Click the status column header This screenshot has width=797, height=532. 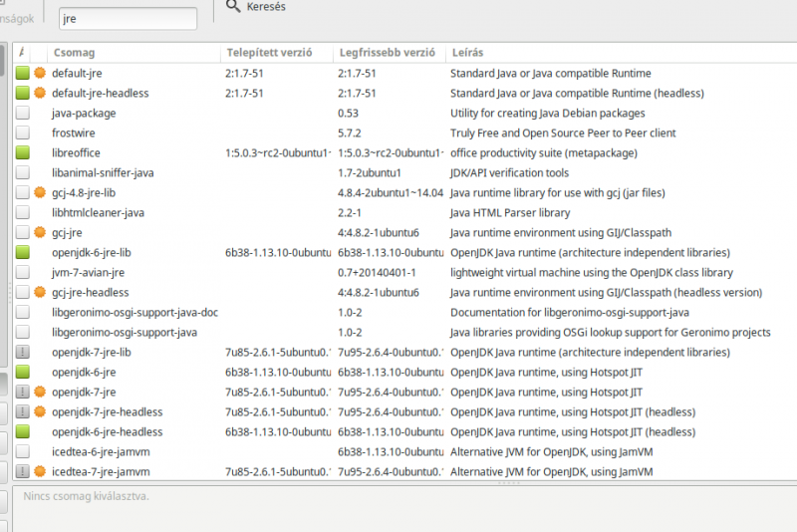point(22,53)
